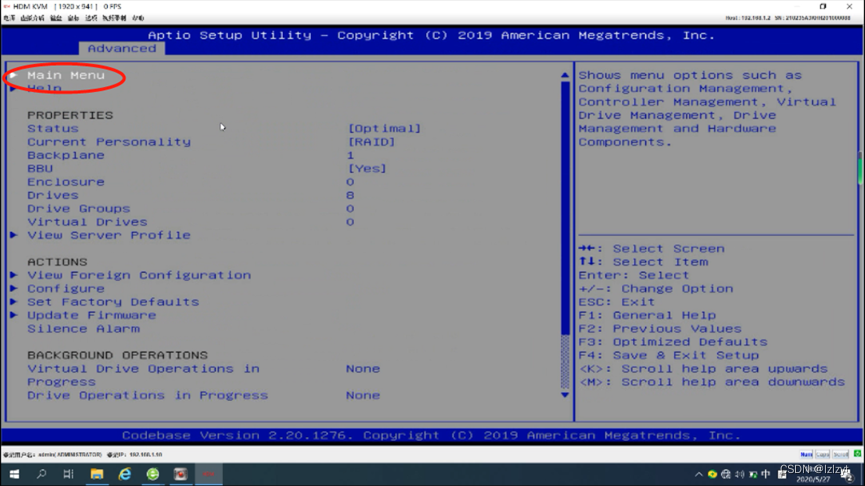The height and width of the screenshot is (486, 865).
Task: Open Task View on the taskbar
Action: click(68, 474)
